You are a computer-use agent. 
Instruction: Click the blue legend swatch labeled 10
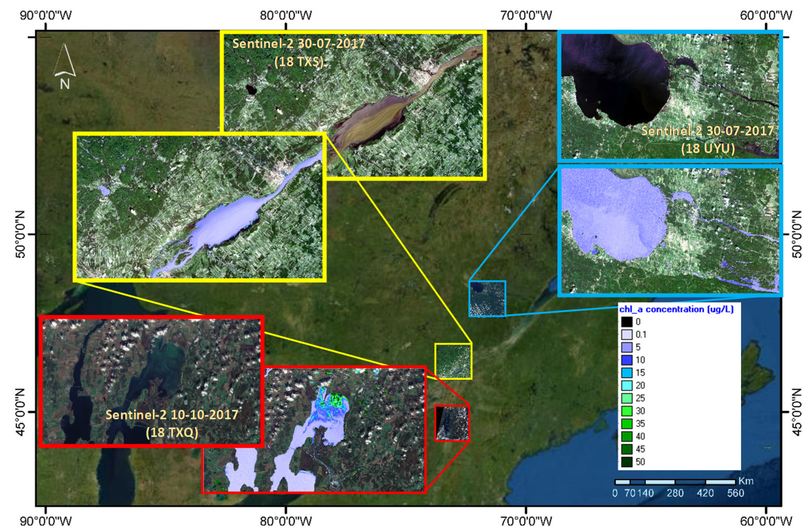(627, 360)
